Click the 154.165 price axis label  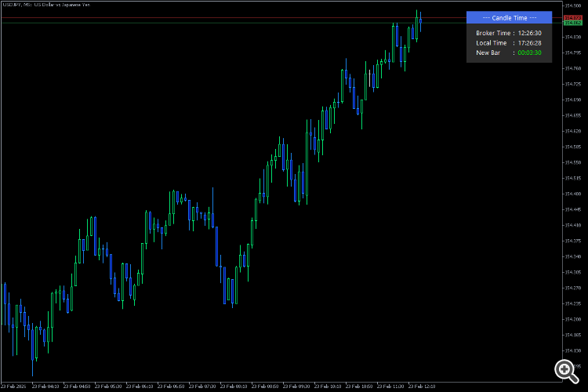[572, 335]
